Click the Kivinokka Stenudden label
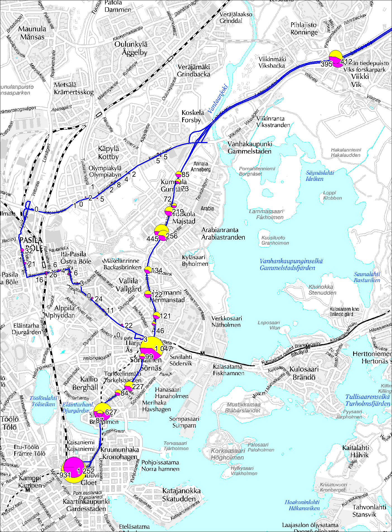 coord(322,290)
